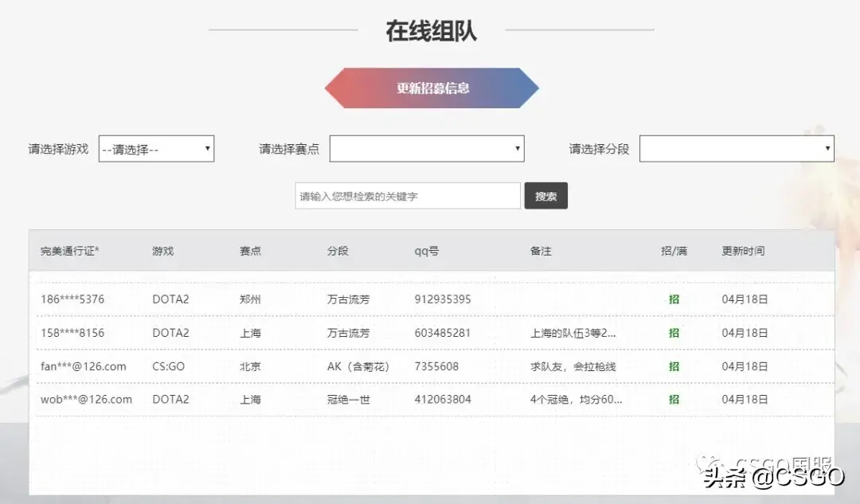Click the 完美通行证 column header

coord(70,250)
